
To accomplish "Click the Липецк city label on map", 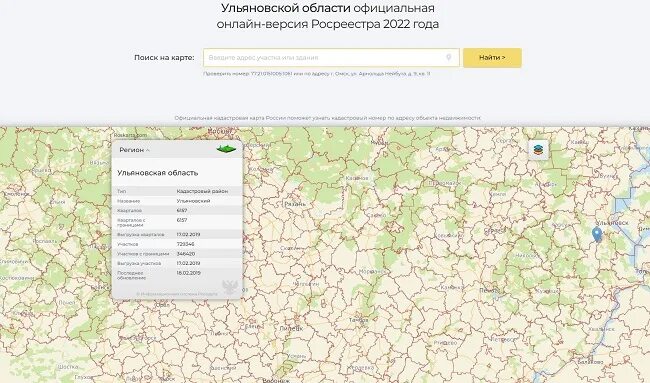I will (291, 329).
